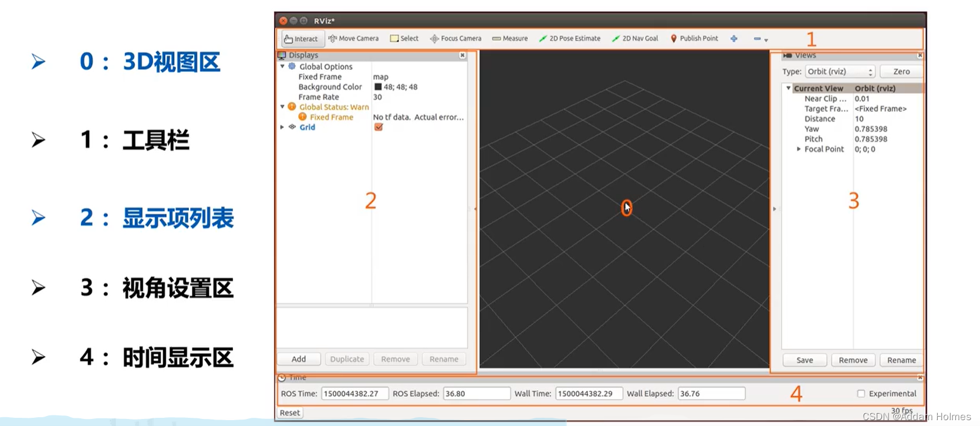Open the dropdown arrow beside the minus icon
Viewport: 980px width, 426px height.
click(766, 40)
